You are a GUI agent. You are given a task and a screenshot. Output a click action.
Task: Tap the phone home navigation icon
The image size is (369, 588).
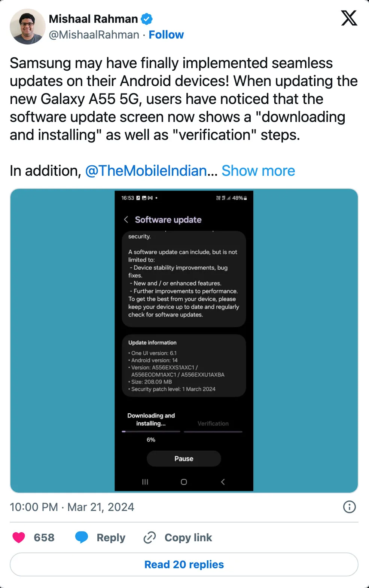[x=184, y=482]
